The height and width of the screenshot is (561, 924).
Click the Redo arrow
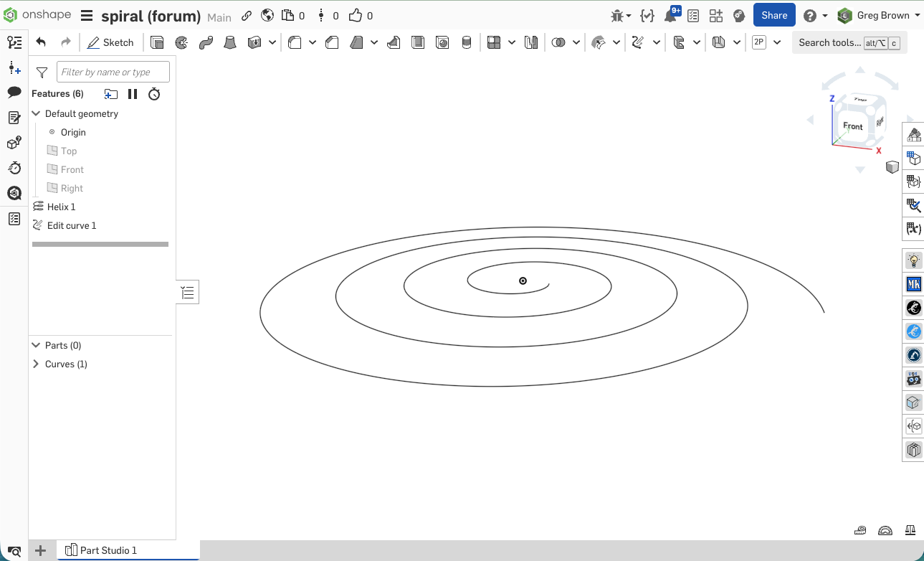[x=66, y=42]
